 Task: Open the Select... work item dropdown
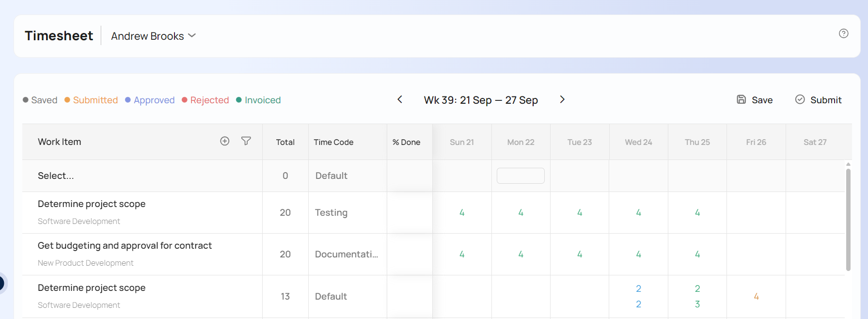[56, 175]
